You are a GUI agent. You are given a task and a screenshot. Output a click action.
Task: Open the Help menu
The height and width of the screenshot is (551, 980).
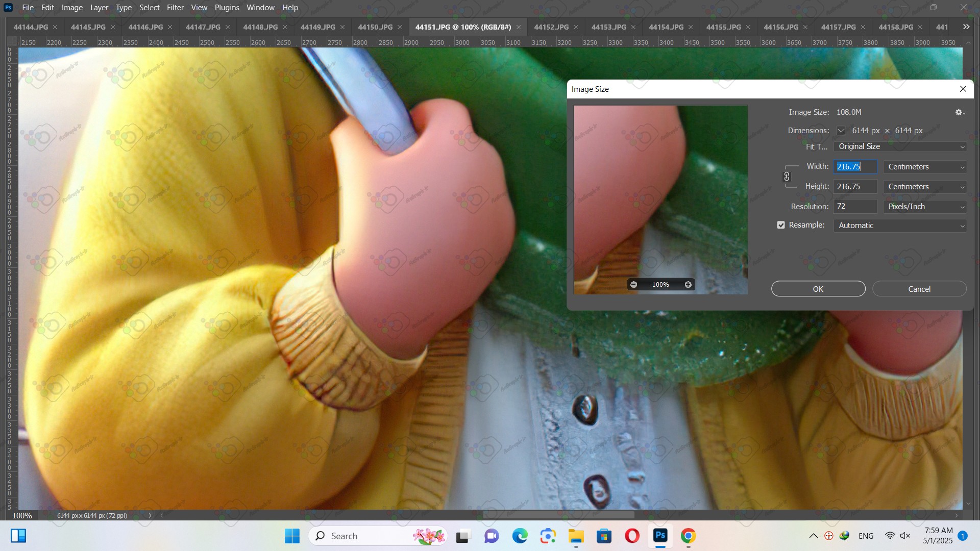coord(290,8)
